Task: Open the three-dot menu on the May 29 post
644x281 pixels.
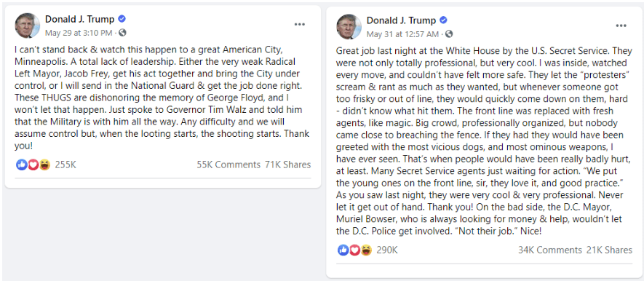Action: point(299,25)
